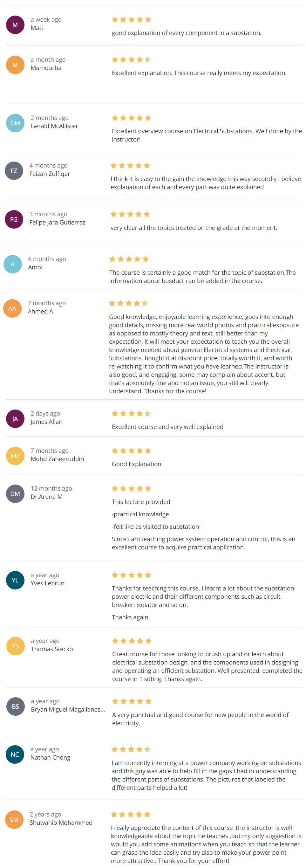The height and width of the screenshot is (868, 306).
Task: Click the star rating on Mati's review
Action: tap(132, 19)
